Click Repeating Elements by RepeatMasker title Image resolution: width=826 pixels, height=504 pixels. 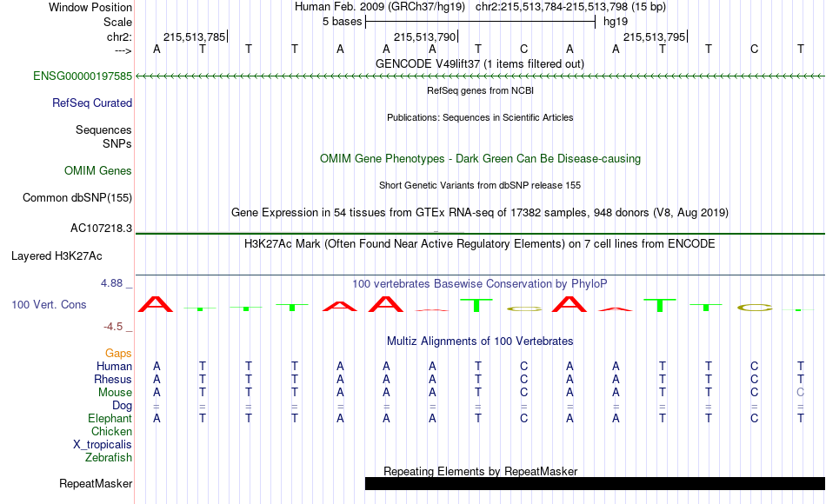(x=480, y=471)
